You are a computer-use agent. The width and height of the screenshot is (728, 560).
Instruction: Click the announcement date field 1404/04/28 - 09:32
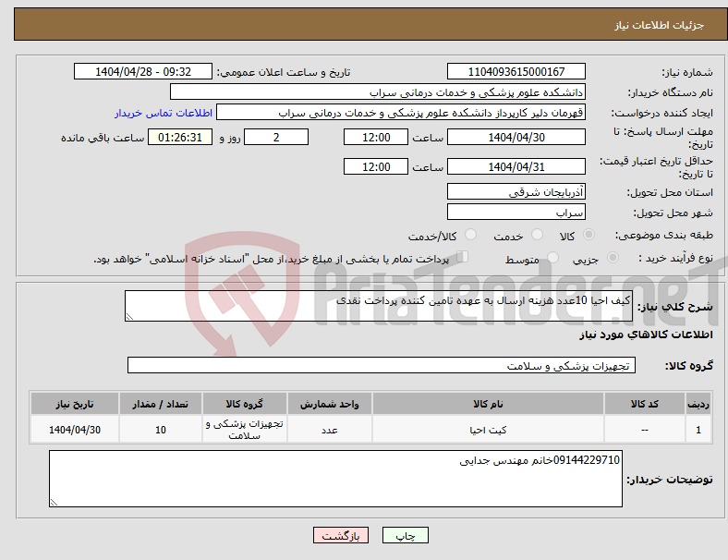click(x=143, y=71)
